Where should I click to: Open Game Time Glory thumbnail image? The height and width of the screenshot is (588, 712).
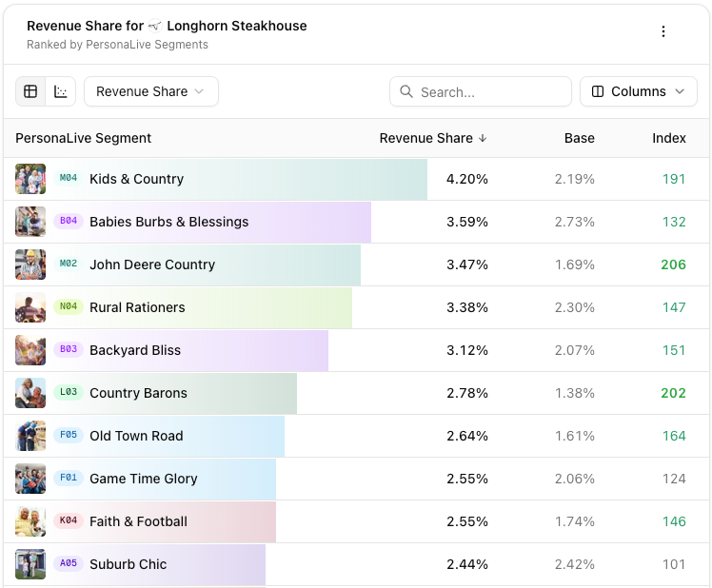30,479
